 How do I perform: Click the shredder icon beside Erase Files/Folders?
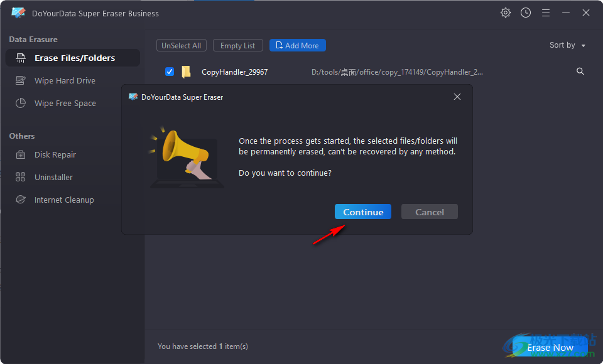pos(20,58)
